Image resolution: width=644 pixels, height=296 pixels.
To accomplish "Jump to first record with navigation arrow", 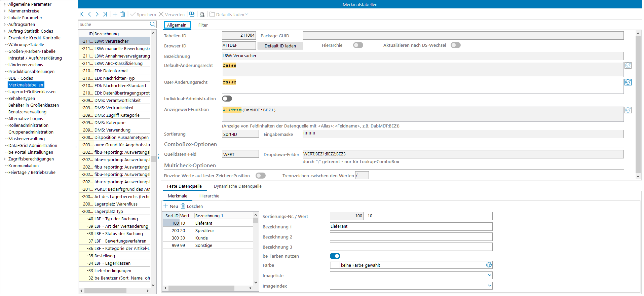I will pos(82,14).
